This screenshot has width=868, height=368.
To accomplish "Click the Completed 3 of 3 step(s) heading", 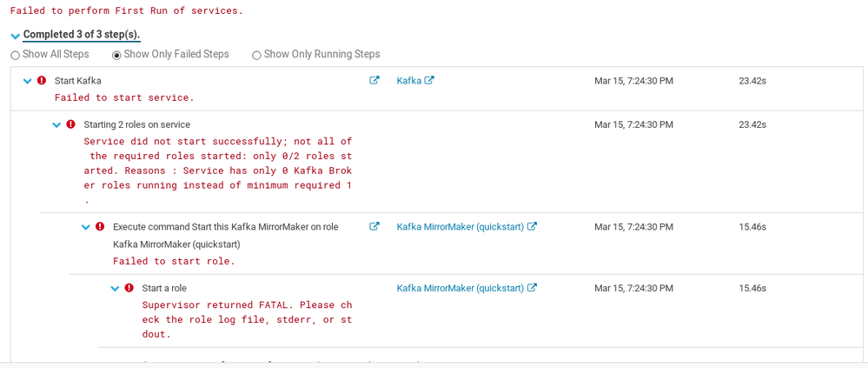I will point(82,35).
